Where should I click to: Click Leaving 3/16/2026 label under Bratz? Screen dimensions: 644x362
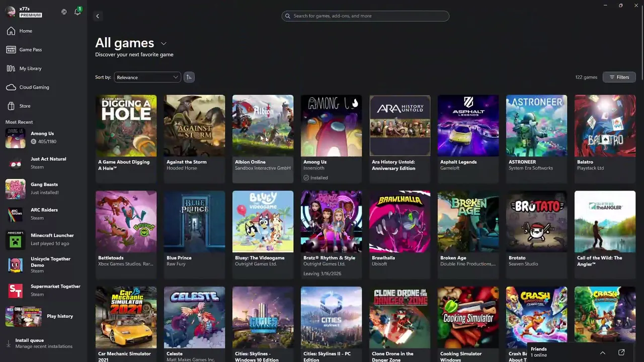[x=322, y=274]
